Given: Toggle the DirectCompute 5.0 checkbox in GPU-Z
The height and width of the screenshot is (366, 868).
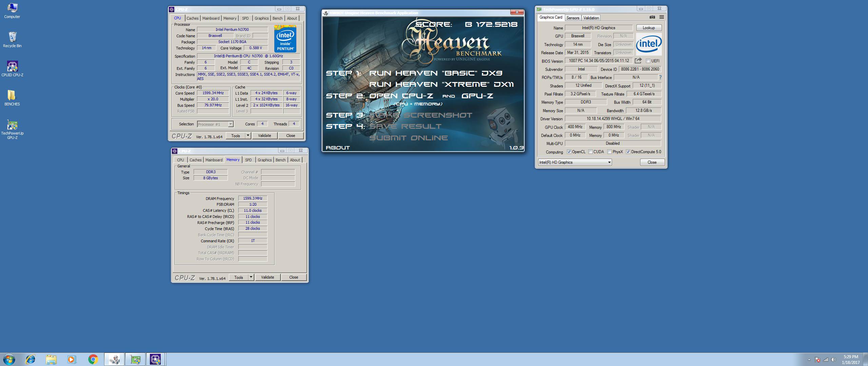Looking at the screenshot, I should tap(628, 152).
